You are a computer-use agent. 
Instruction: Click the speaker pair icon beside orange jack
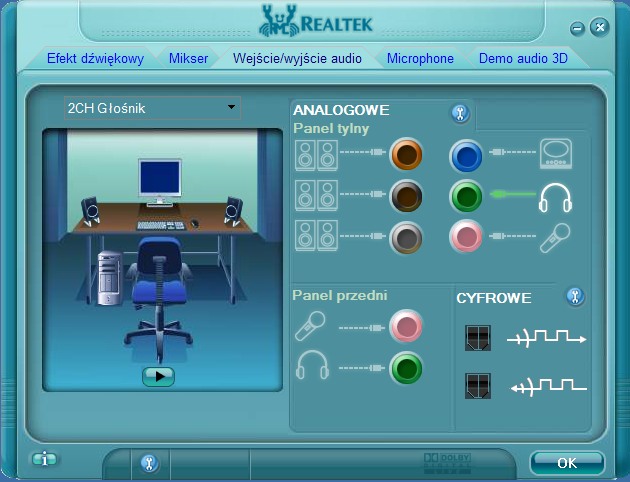(x=316, y=155)
